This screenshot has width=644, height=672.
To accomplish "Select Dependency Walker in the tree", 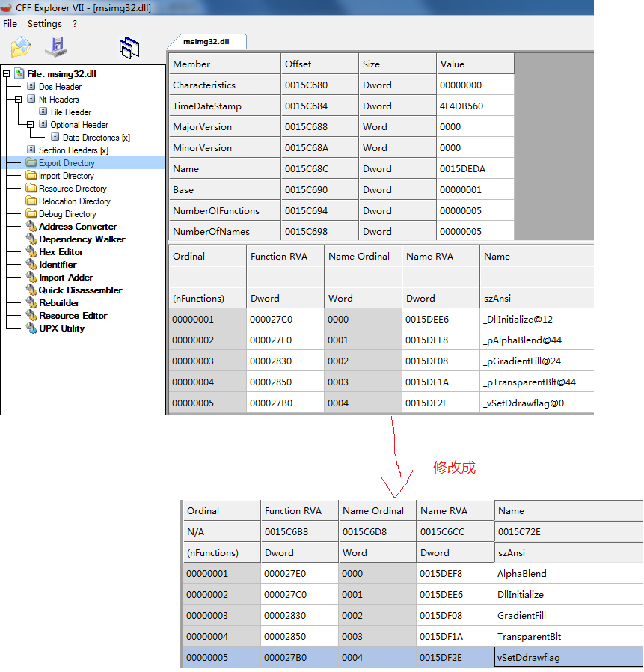I will click(82, 239).
